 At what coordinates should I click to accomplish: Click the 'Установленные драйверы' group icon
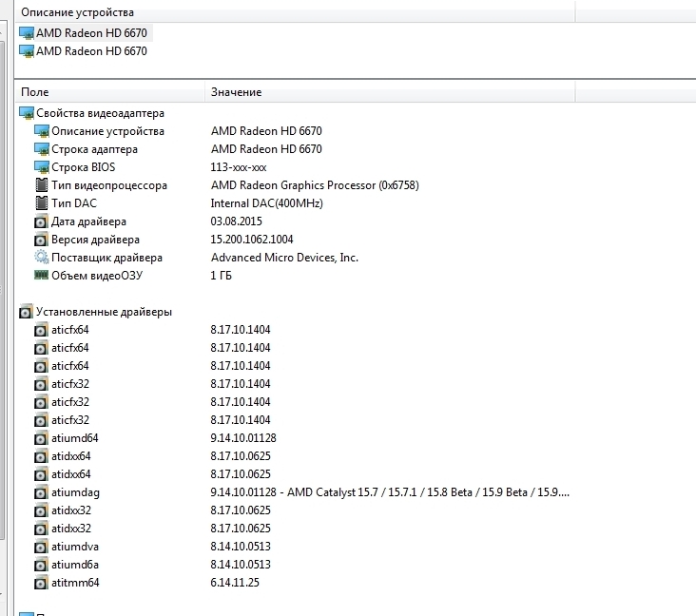click(x=26, y=312)
